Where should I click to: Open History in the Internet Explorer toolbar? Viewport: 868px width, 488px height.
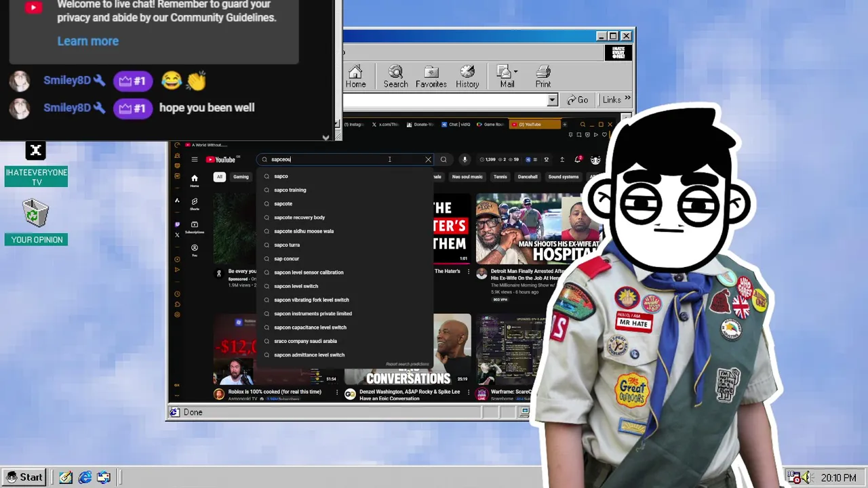(x=467, y=77)
